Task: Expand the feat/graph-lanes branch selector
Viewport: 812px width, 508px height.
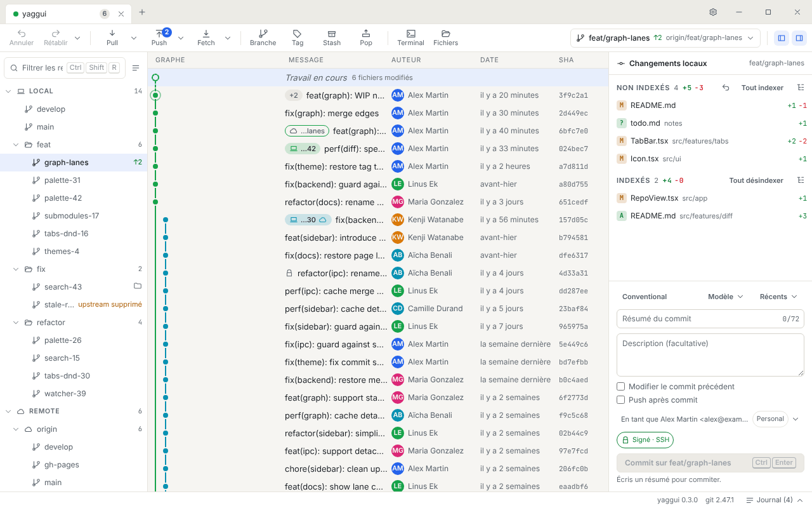Action: 665,38
